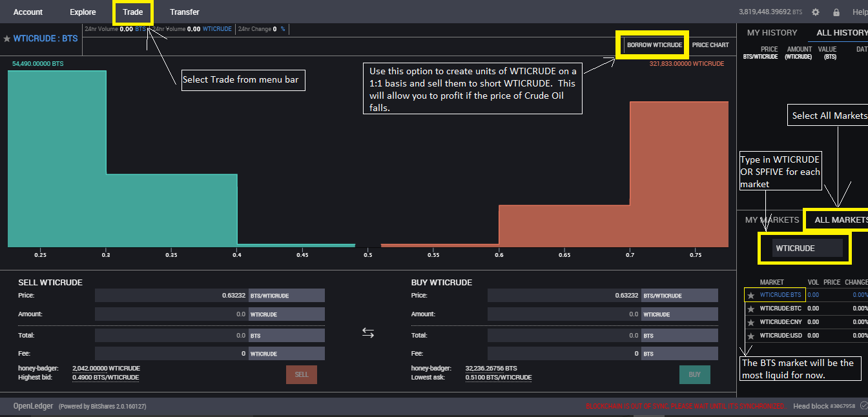Open the Explore menu

[x=83, y=12]
